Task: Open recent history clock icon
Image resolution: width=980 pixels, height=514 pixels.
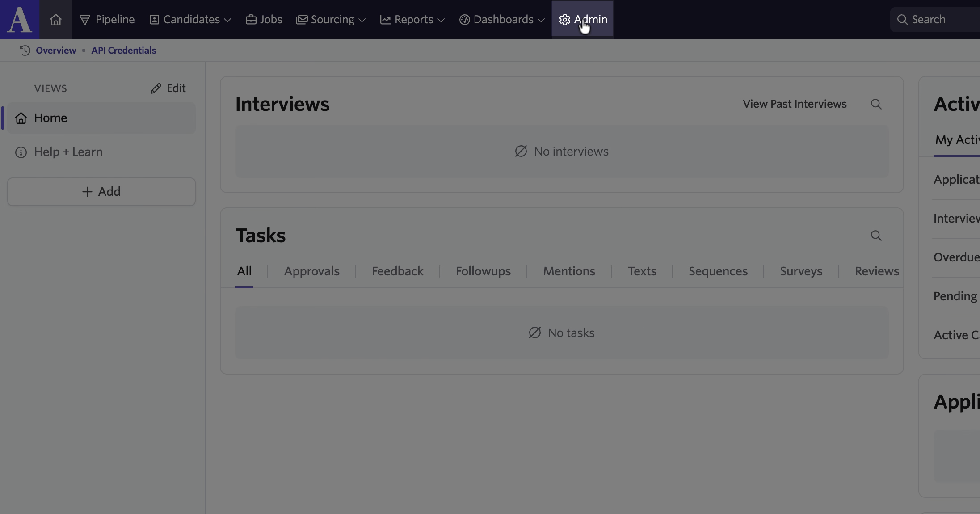Action: tap(25, 51)
